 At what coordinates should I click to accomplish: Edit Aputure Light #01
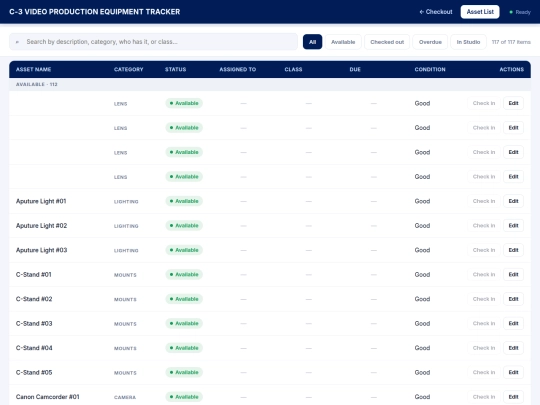pos(513,201)
